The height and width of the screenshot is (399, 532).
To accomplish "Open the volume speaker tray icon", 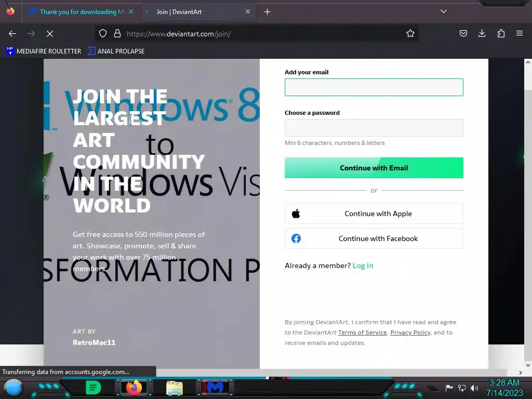I will [474, 388].
